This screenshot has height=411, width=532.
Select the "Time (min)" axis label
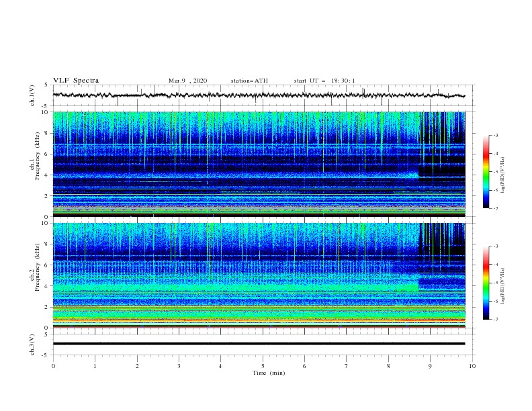pos(269,373)
